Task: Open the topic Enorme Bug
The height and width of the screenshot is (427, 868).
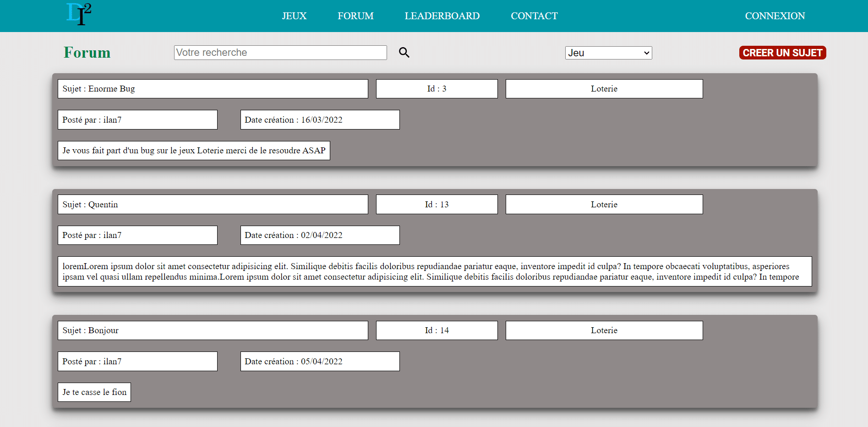Action: [x=213, y=88]
